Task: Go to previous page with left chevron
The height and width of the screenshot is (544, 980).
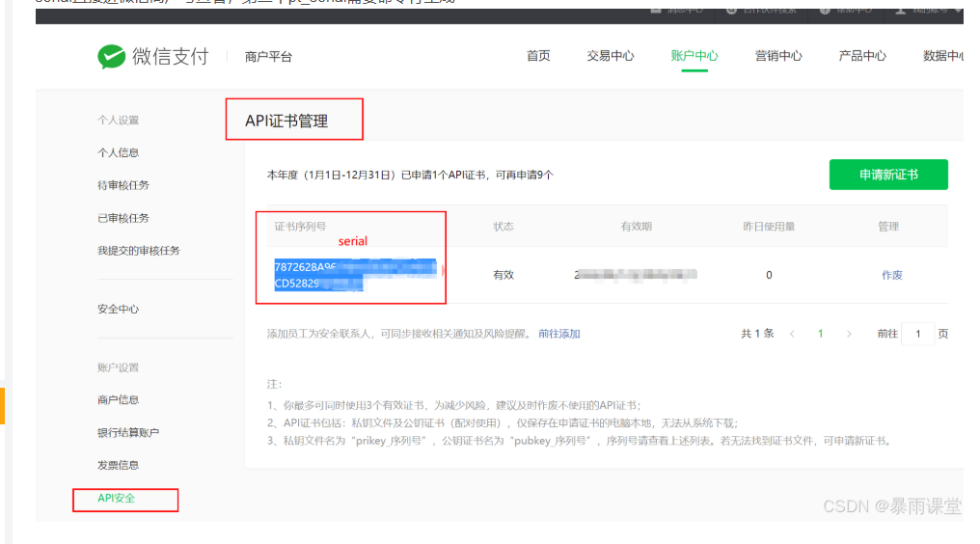Action: tap(792, 334)
